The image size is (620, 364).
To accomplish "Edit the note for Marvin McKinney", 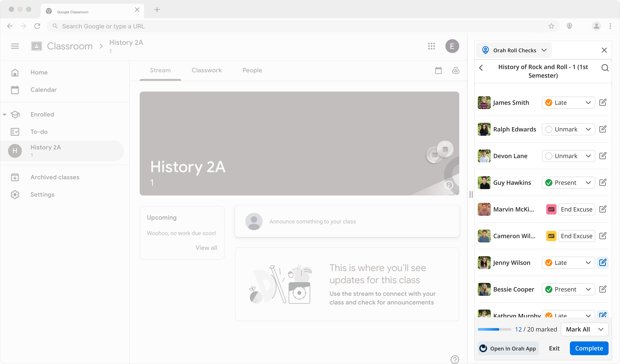I will pyautogui.click(x=603, y=209).
